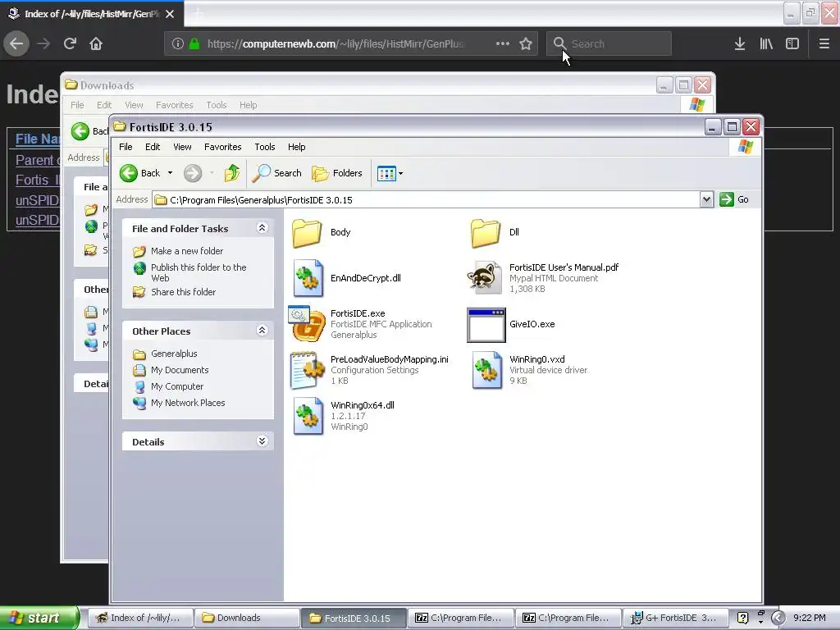Screen dimensions: 840x630
Task: Reload the page in Firefox
Action: tap(70, 43)
